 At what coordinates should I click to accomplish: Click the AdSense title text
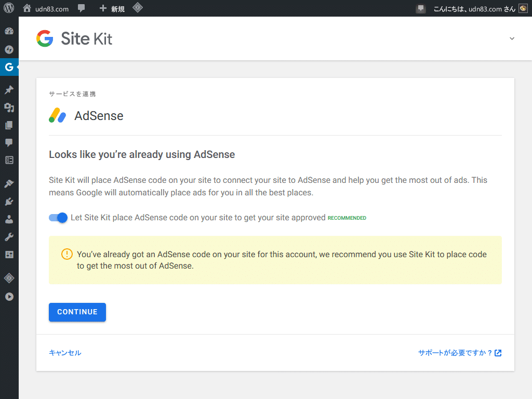pos(99,116)
